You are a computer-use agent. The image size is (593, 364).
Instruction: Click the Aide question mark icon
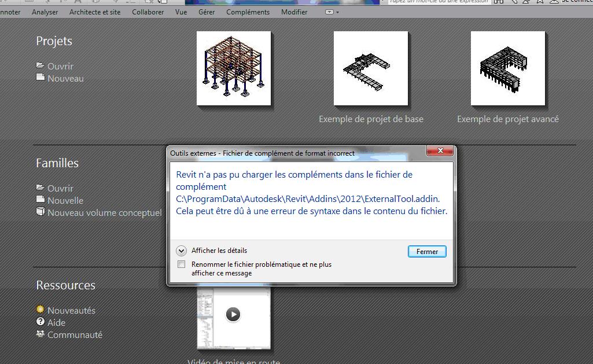click(x=40, y=322)
